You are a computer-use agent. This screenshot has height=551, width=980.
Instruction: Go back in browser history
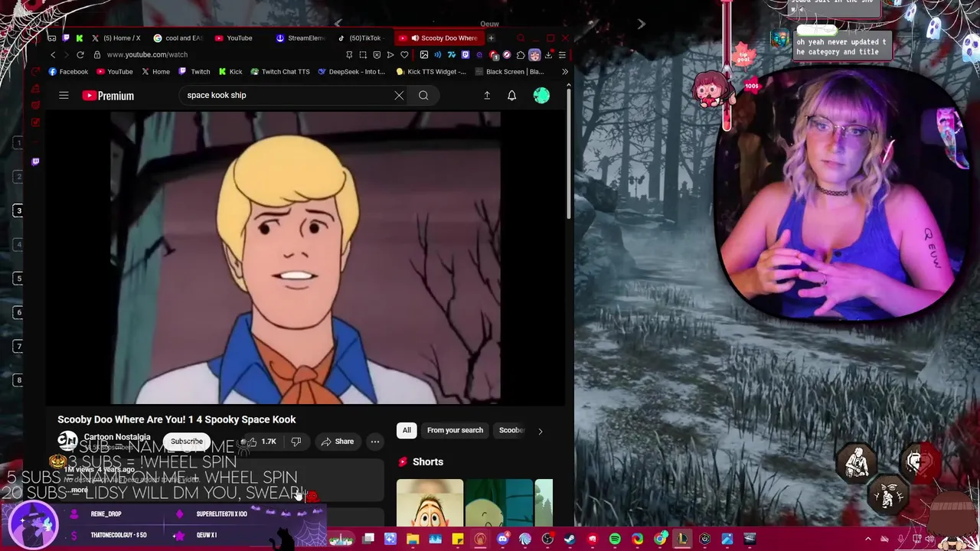coord(53,55)
